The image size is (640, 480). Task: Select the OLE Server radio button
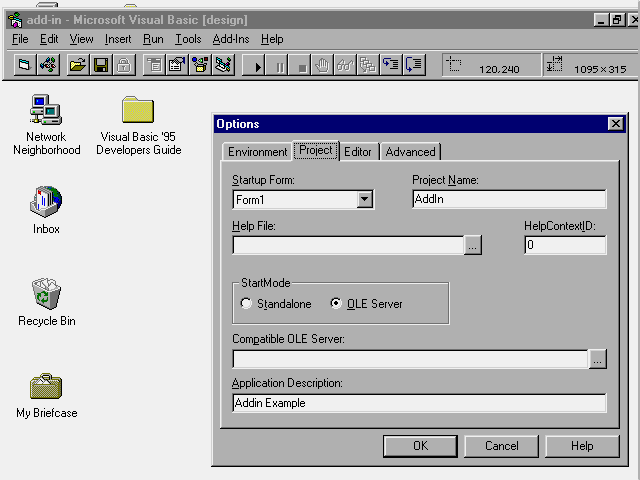coord(336,303)
